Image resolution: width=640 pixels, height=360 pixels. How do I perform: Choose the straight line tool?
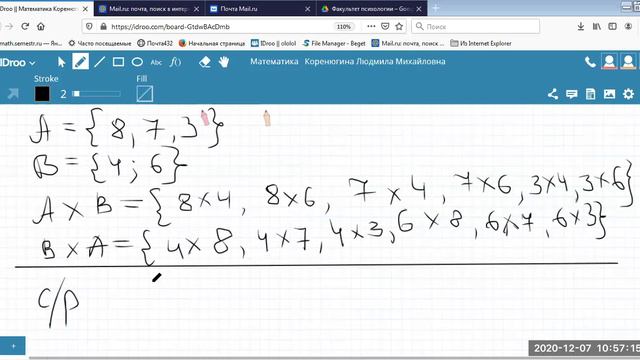(x=99, y=62)
